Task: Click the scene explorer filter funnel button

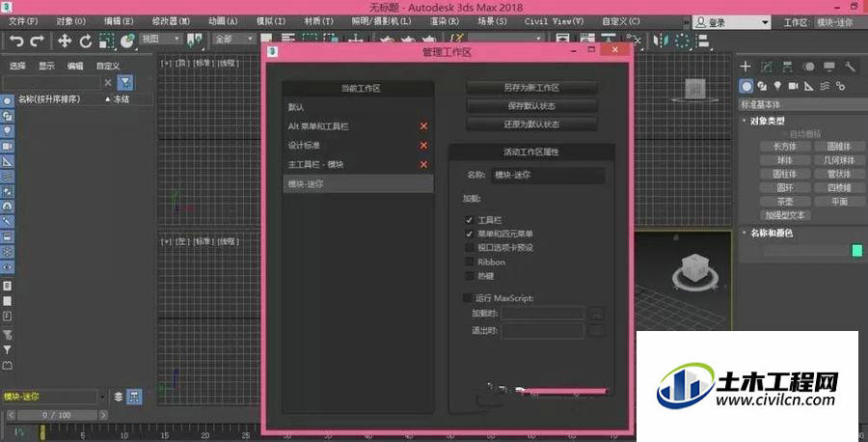Action: [x=125, y=83]
